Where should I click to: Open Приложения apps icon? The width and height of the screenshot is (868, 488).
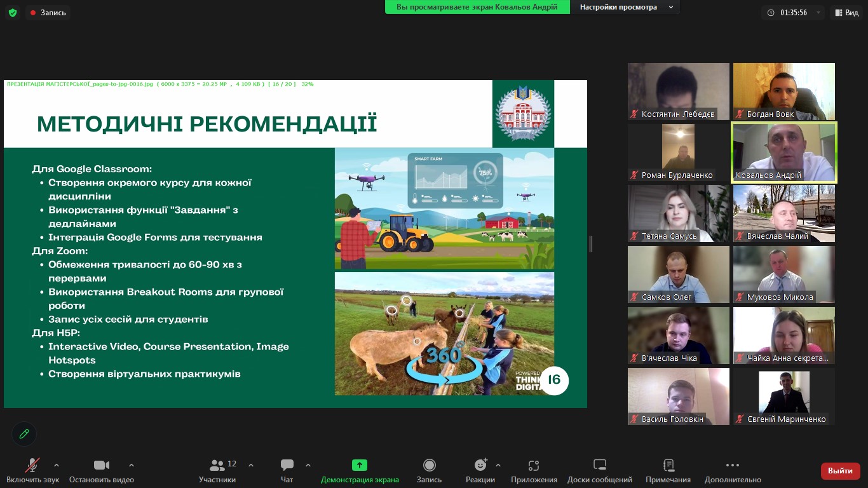(534, 466)
